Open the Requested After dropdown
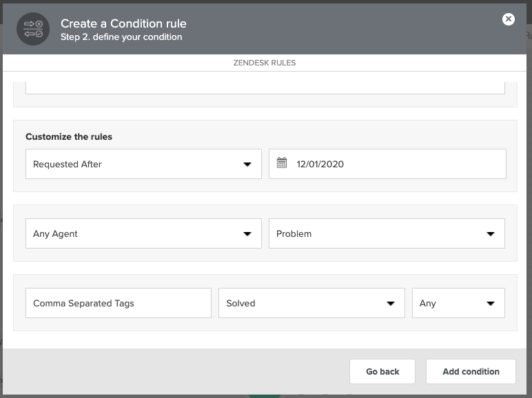The height and width of the screenshot is (398, 532). point(143,164)
